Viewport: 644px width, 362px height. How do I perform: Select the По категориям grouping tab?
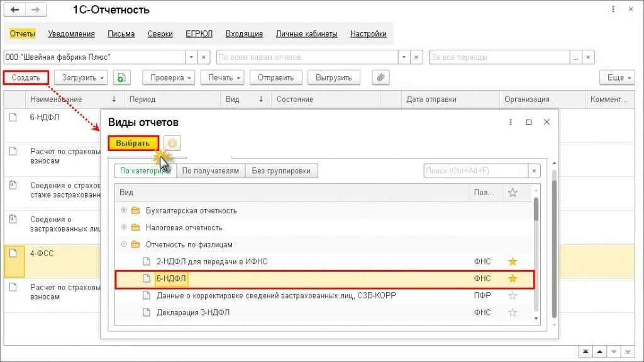coord(145,171)
